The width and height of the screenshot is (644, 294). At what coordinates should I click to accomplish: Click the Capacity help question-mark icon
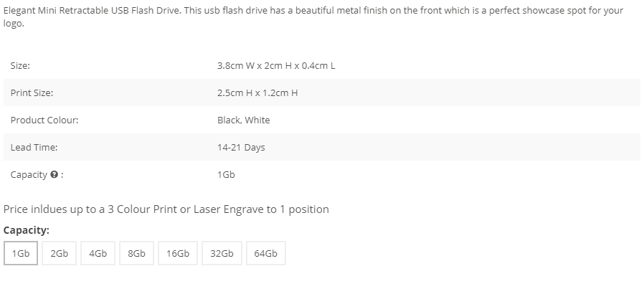54,174
